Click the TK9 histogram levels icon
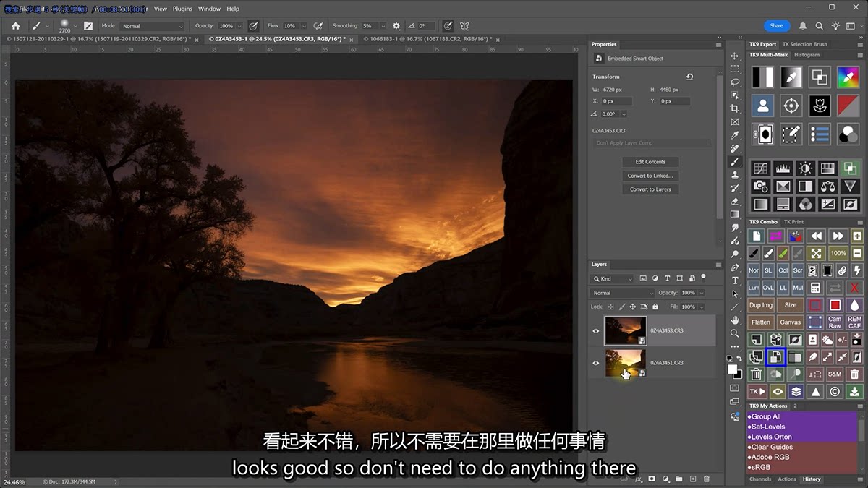868x488 pixels. click(783, 168)
